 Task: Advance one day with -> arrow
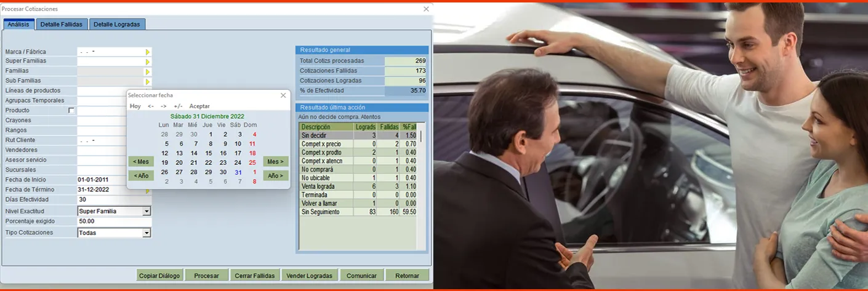[x=164, y=106]
